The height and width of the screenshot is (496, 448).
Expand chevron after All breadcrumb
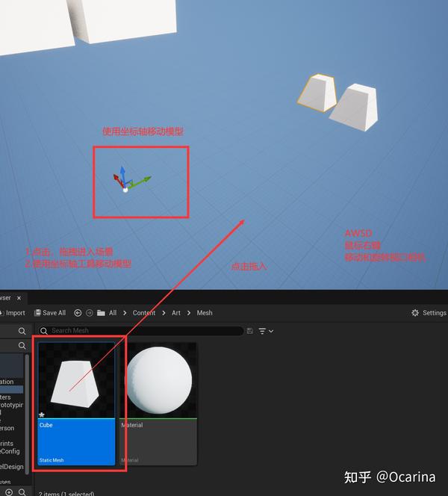[125, 313]
